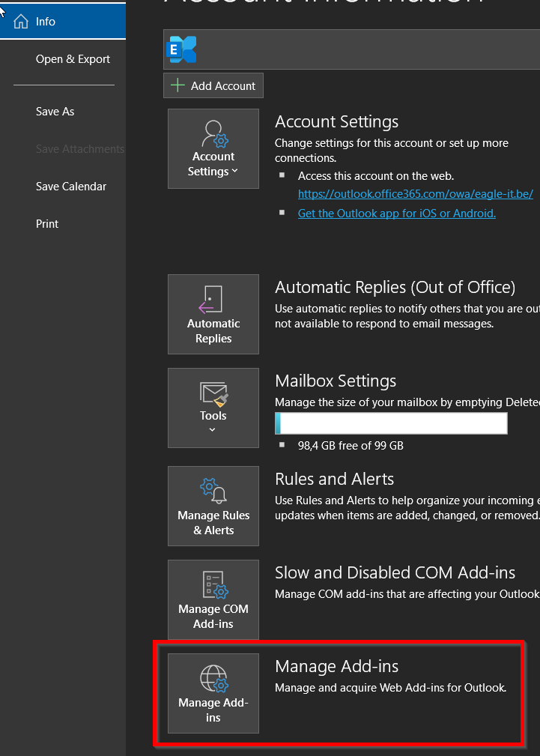Open the Print page
This screenshot has height=756, width=540.
pyautogui.click(x=46, y=224)
